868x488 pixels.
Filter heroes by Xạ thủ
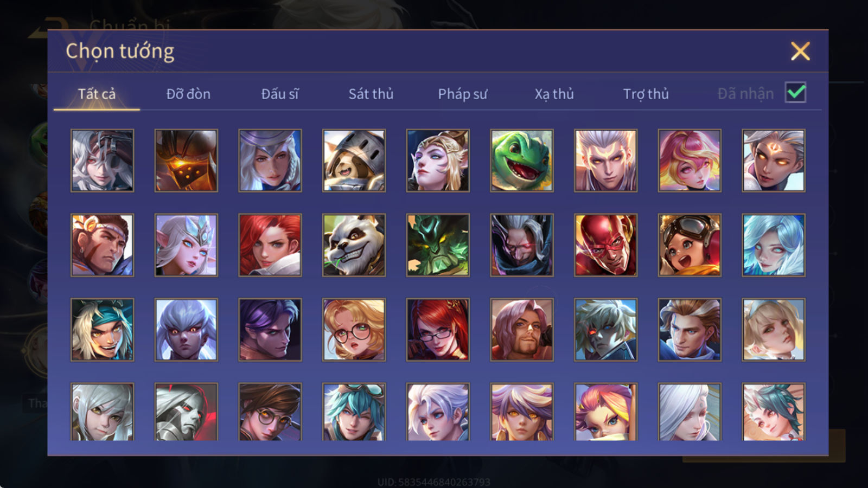point(554,94)
